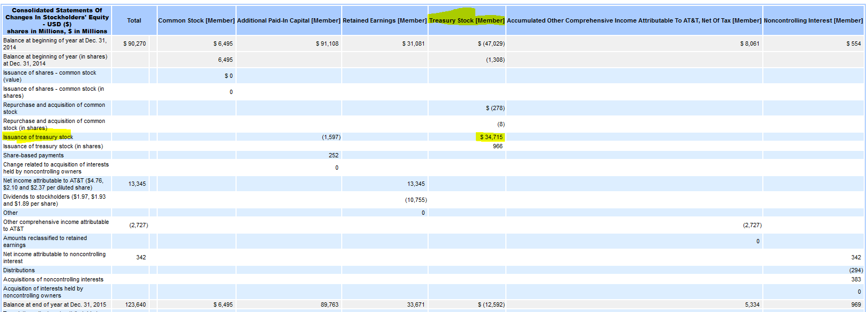Screen dimensions: 868x312
Task: Click the 123,640 ending total balance
Action: pyautogui.click(x=136, y=304)
